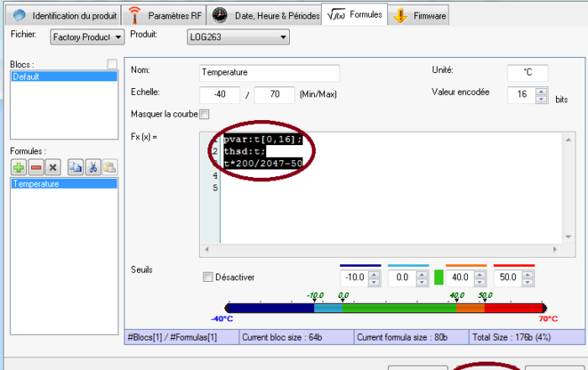Add a new formula with green plus
The height and width of the screenshot is (370, 588).
(x=18, y=167)
